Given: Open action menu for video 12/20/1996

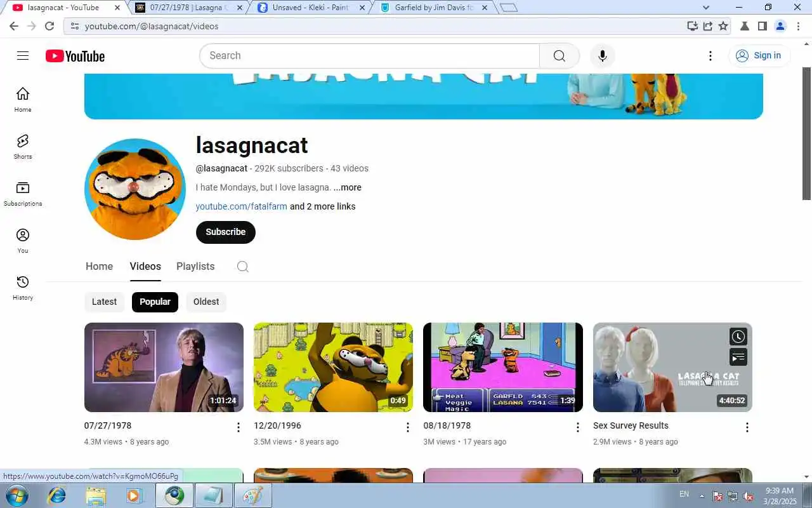Looking at the screenshot, I should click(x=408, y=427).
